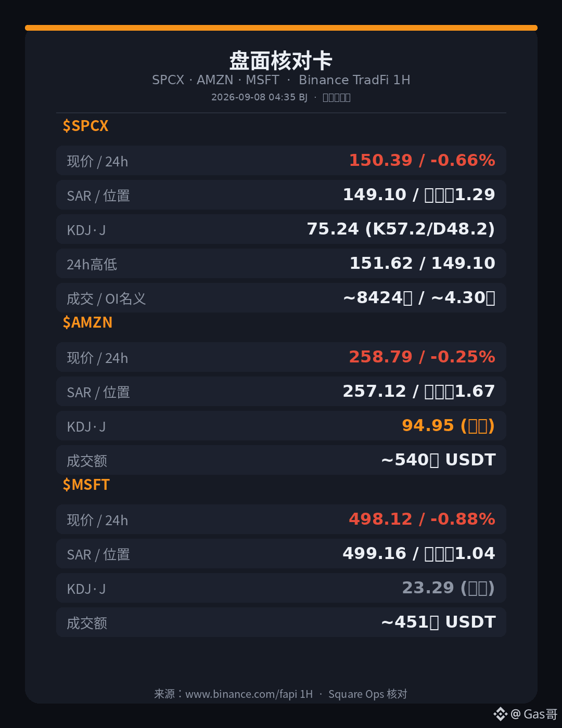
Task: Click the MSFT price row 498.12 / -0.88%
Action: point(281,519)
